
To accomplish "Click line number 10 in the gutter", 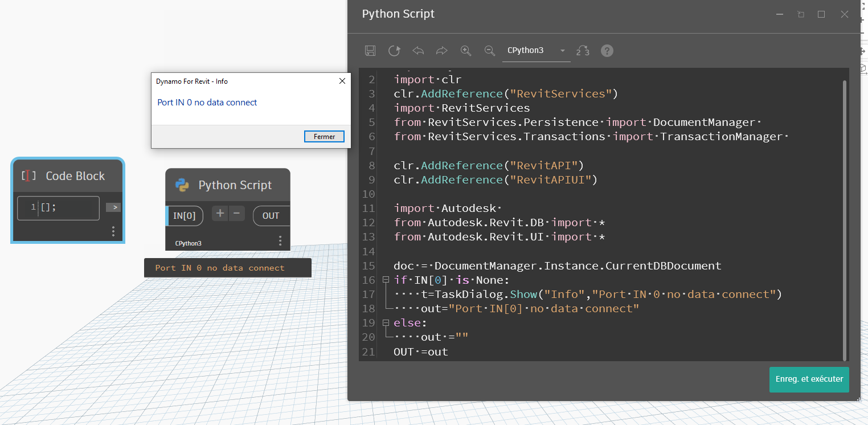I will (369, 194).
